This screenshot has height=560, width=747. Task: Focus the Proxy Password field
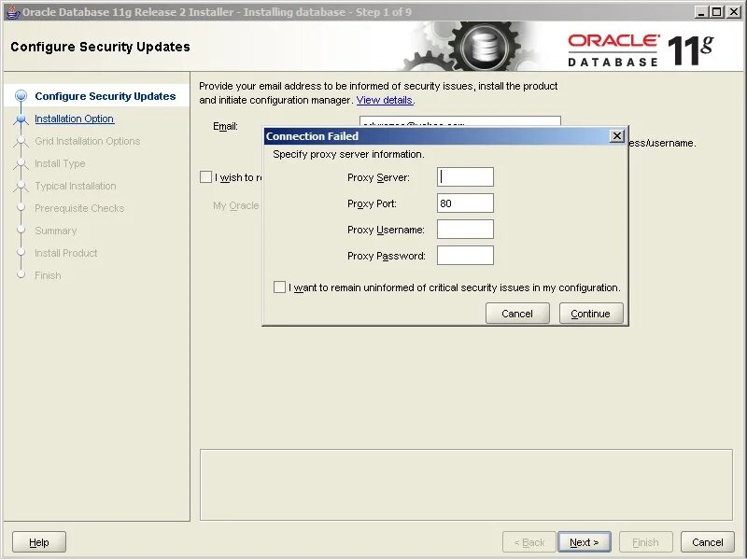click(x=465, y=256)
